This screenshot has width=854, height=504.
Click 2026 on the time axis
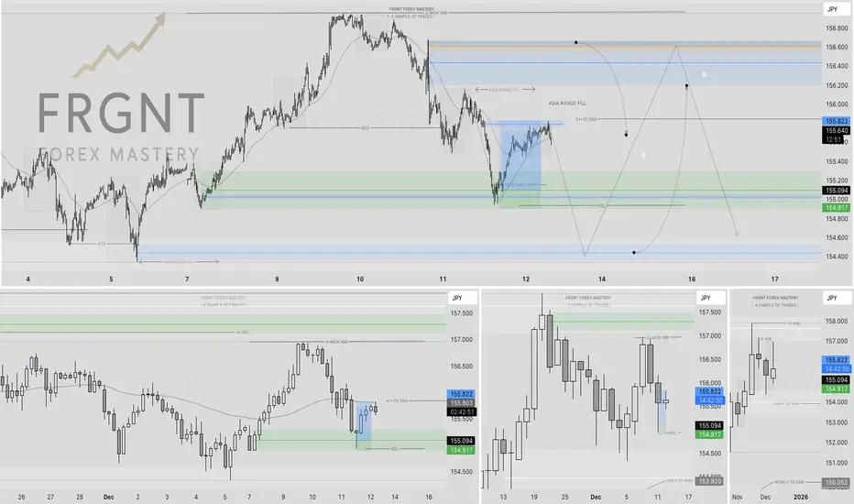pos(801,497)
